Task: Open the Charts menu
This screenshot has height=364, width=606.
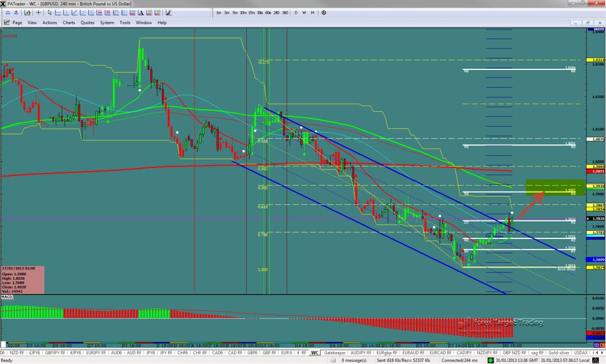Action: coord(69,23)
